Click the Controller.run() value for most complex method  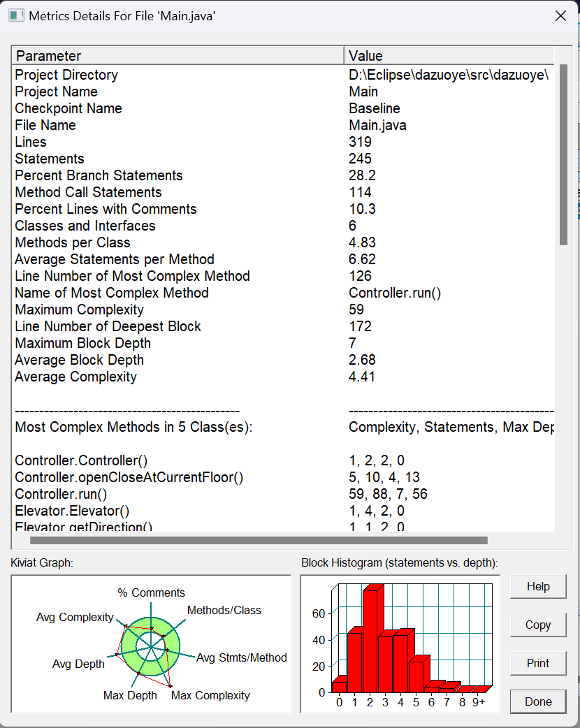[x=395, y=293]
